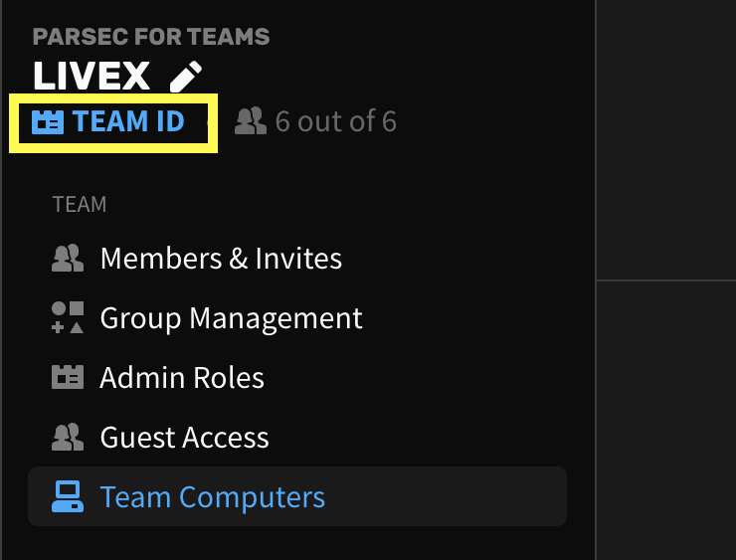Click the PARSEC FOR TEAMS header text
This screenshot has width=736, height=560.
point(151,37)
